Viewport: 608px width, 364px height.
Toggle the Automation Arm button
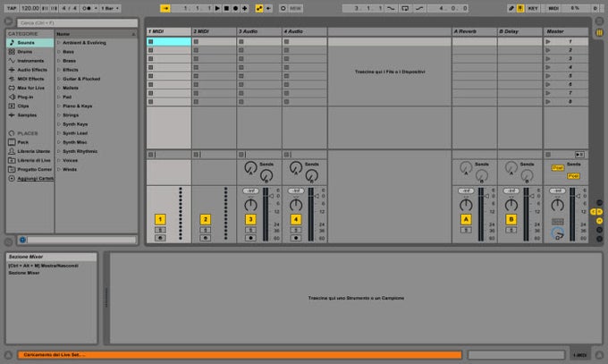tap(259, 8)
